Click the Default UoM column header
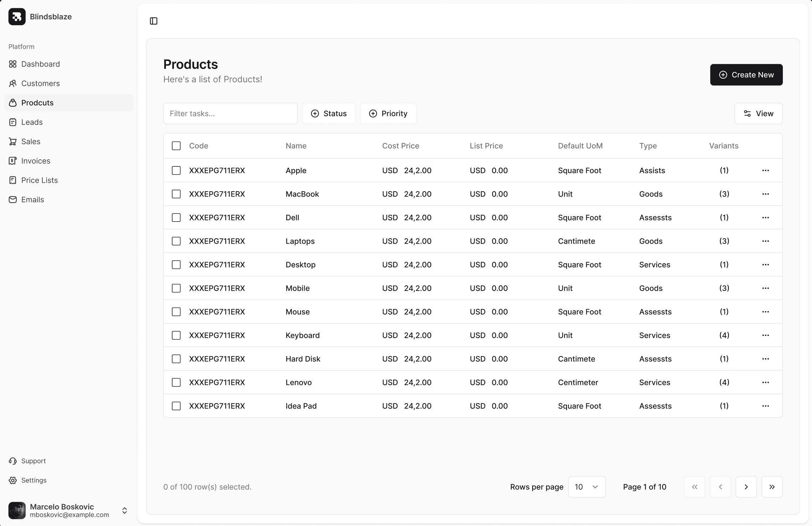Viewport: 812px width, 526px height. tap(580, 146)
